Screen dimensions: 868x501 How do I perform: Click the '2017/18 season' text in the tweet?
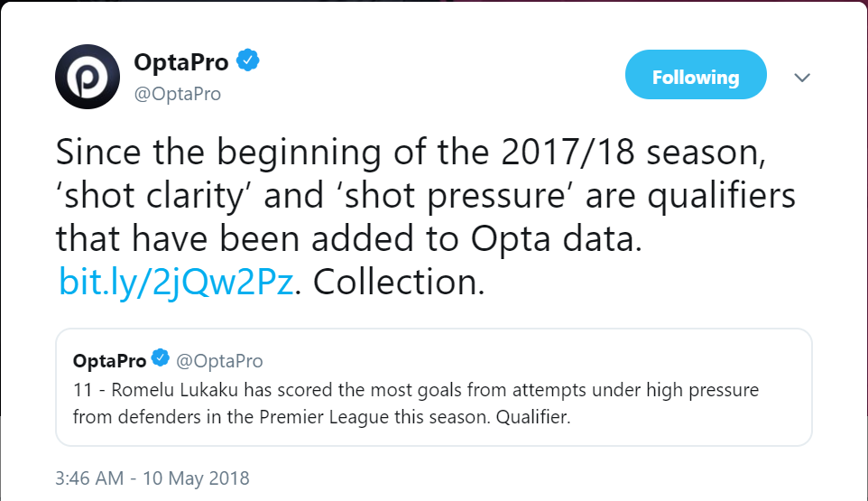pyautogui.click(x=633, y=152)
